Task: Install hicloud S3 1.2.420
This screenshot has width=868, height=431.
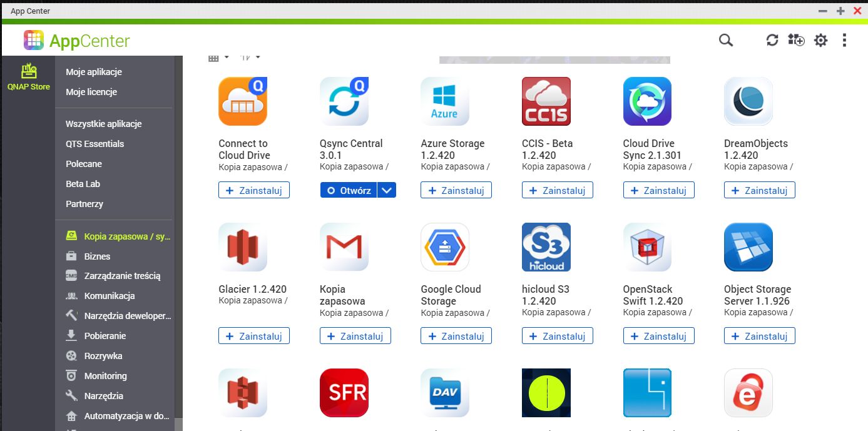Action: point(558,336)
